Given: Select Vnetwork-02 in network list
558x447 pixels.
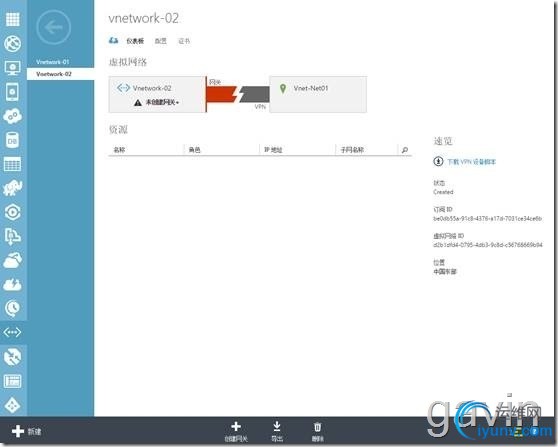Looking at the screenshot, I should [60, 74].
